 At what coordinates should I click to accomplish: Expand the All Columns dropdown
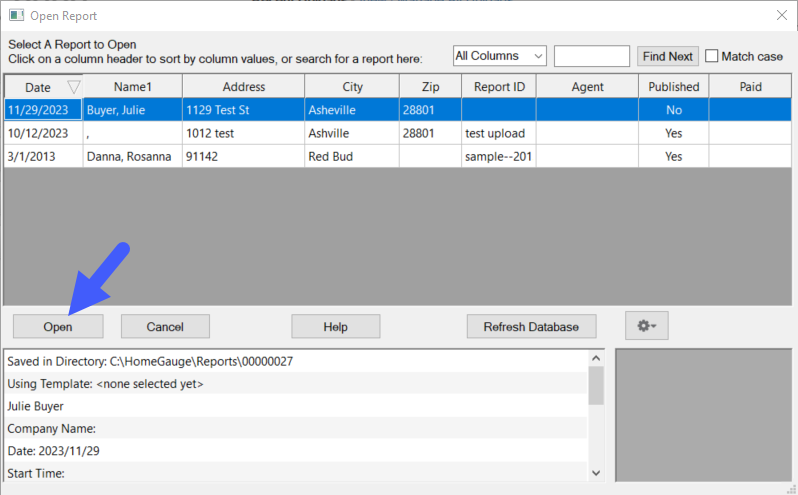tap(499, 56)
